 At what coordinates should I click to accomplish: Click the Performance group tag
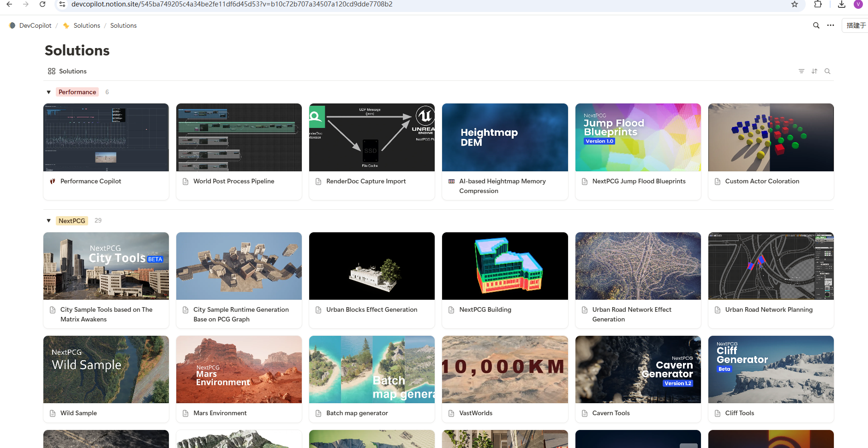(x=78, y=92)
